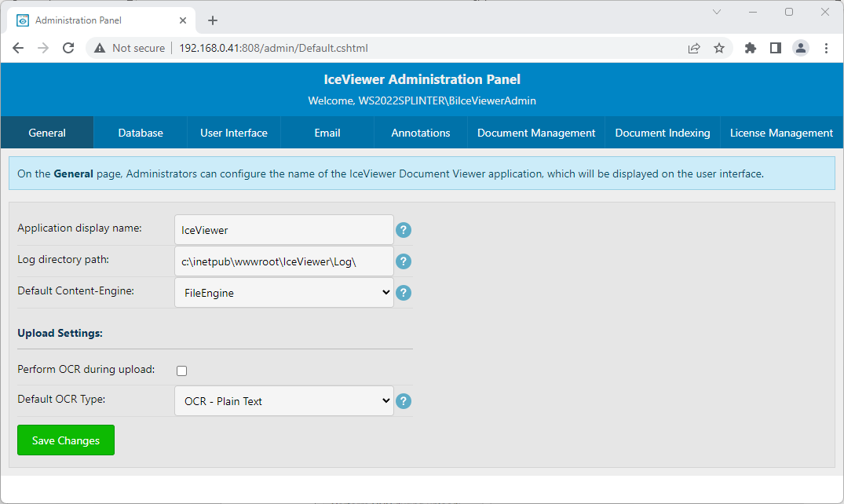Click help icon beside Application display name
This screenshot has width=844, height=504.
[404, 230]
